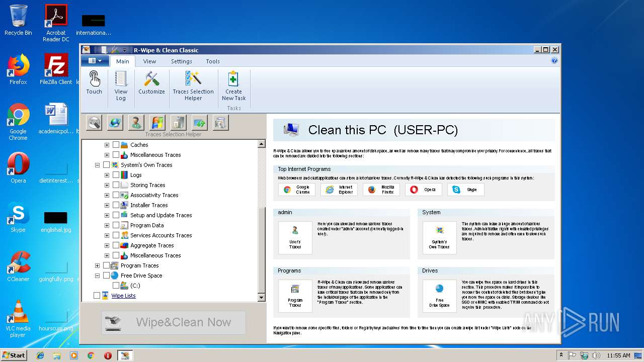Screen dimensions: 644x362
Task: Expand the Setup and Update Traces node
Action: coord(107,215)
